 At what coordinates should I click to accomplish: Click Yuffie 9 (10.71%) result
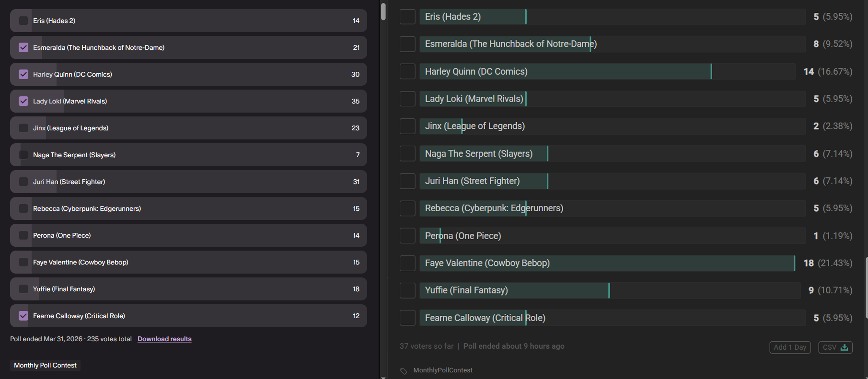pos(831,290)
